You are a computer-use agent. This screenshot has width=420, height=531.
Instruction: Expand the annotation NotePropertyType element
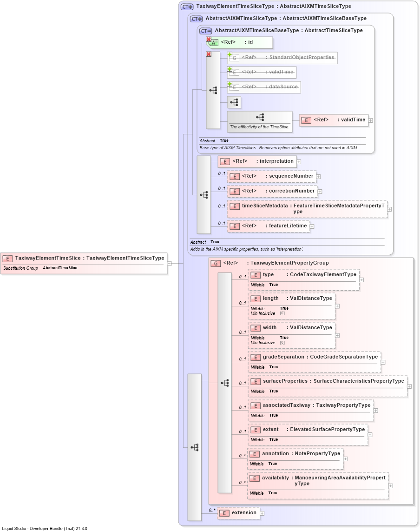point(345,459)
